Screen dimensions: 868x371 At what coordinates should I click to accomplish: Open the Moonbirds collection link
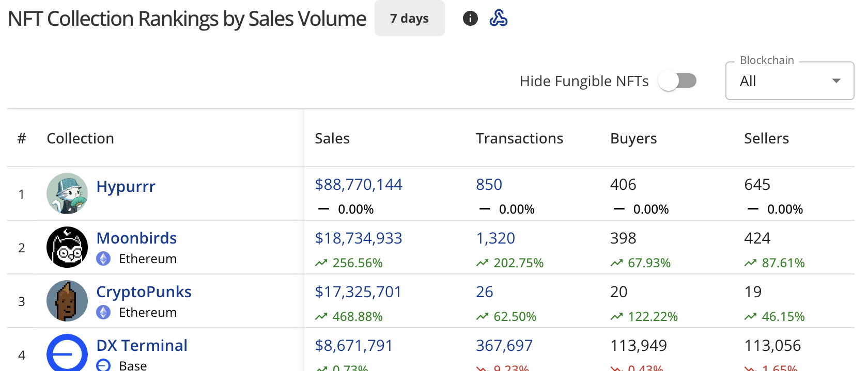pyautogui.click(x=136, y=238)
